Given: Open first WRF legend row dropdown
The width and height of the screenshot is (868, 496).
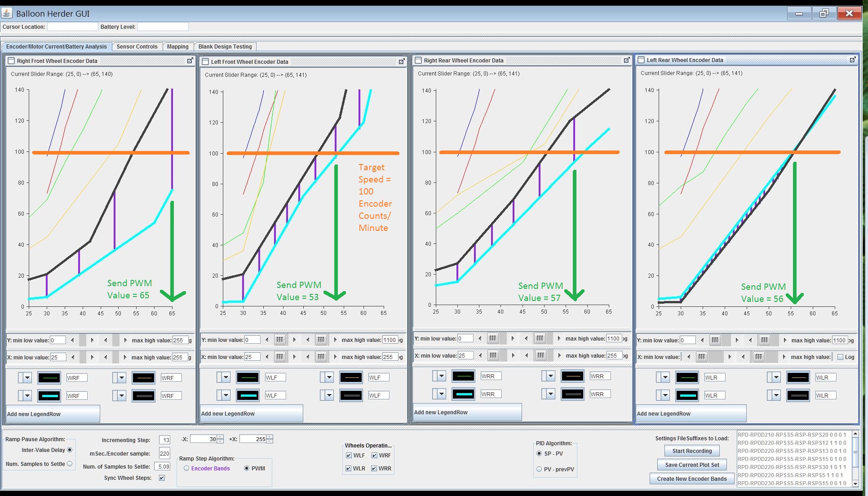Looking at the screenshot, I should tap(27, 378).
